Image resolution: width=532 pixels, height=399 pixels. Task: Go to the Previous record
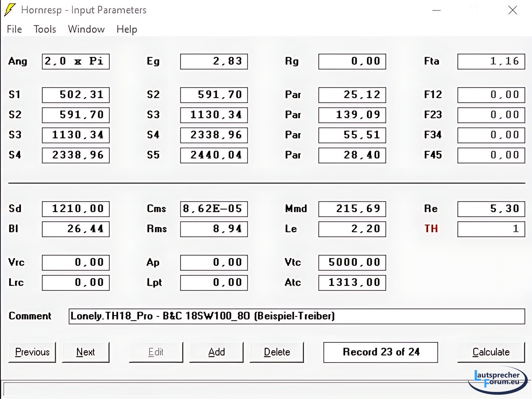[x=32, y=352]
